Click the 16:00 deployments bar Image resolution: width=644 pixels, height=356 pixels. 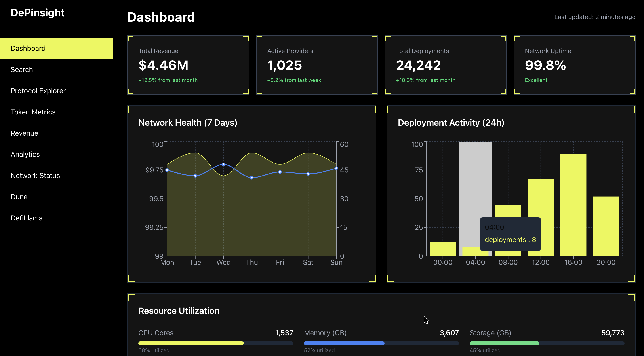click(573, 205)
